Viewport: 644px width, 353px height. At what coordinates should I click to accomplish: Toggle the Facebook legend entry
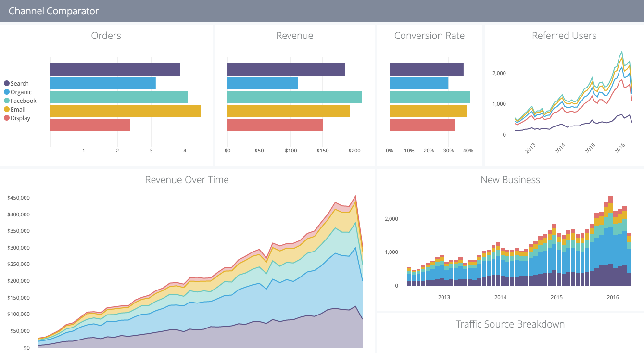21,101
